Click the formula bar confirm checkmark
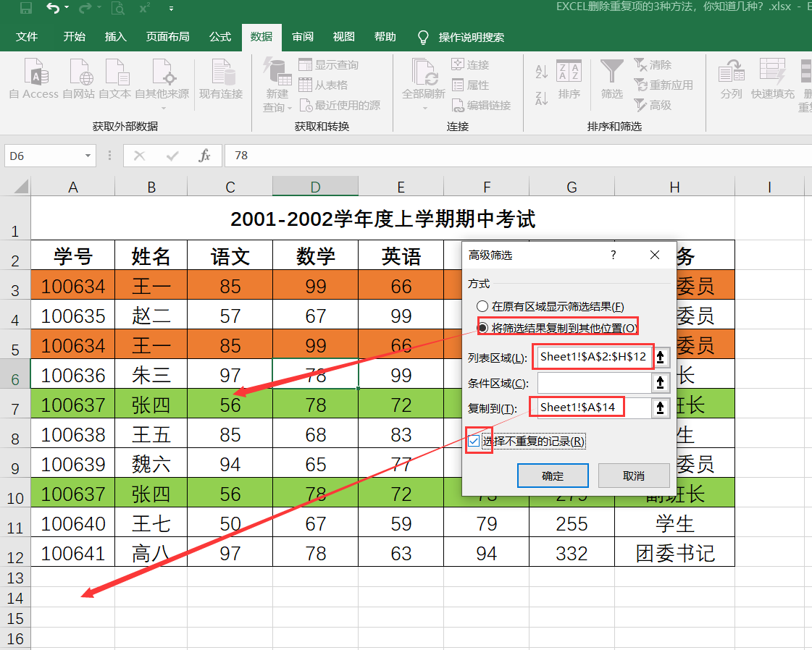Image resolution: width=812 pixels, height=650 pixels. tap(172, 155)
